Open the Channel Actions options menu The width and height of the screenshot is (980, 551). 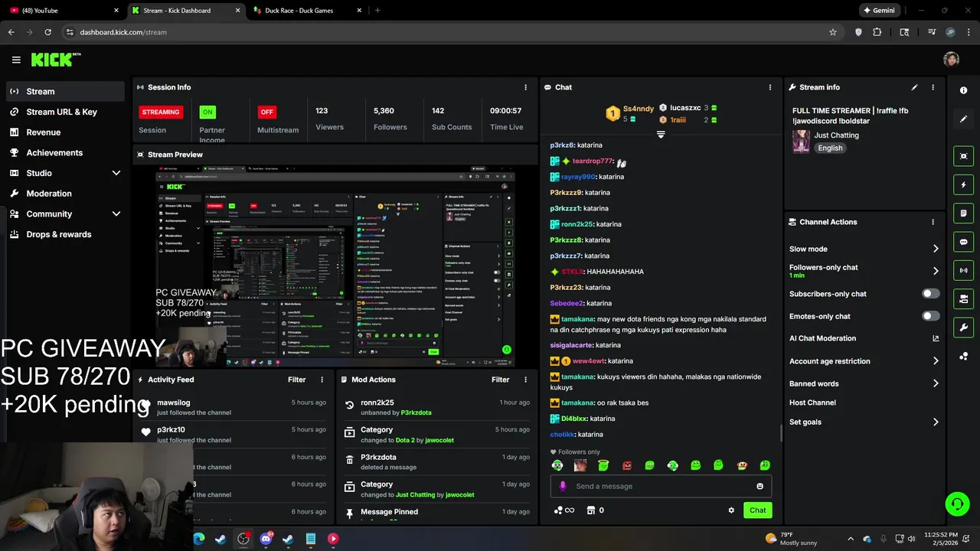click(933, 222)
